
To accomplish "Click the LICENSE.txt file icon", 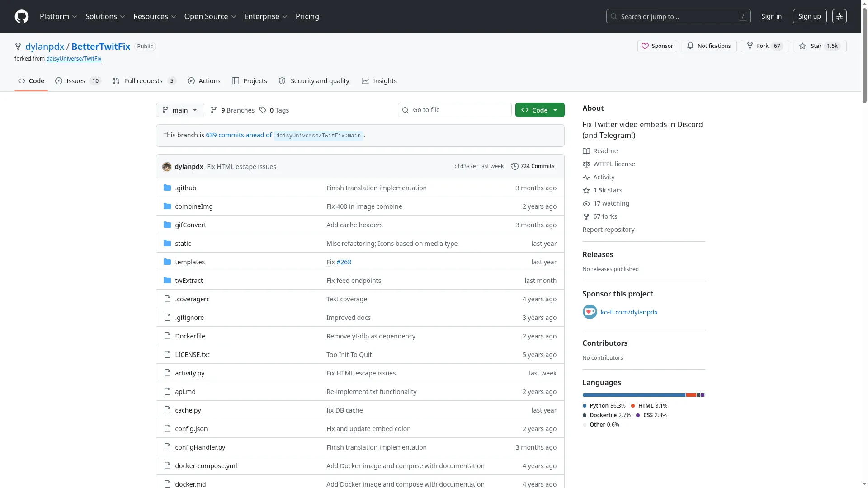I will point(167,355).
